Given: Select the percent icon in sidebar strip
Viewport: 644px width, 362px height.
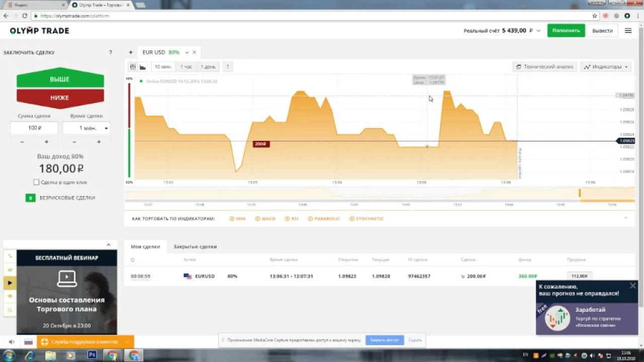Looking at the screenshot, I should [x=10, y=310].
